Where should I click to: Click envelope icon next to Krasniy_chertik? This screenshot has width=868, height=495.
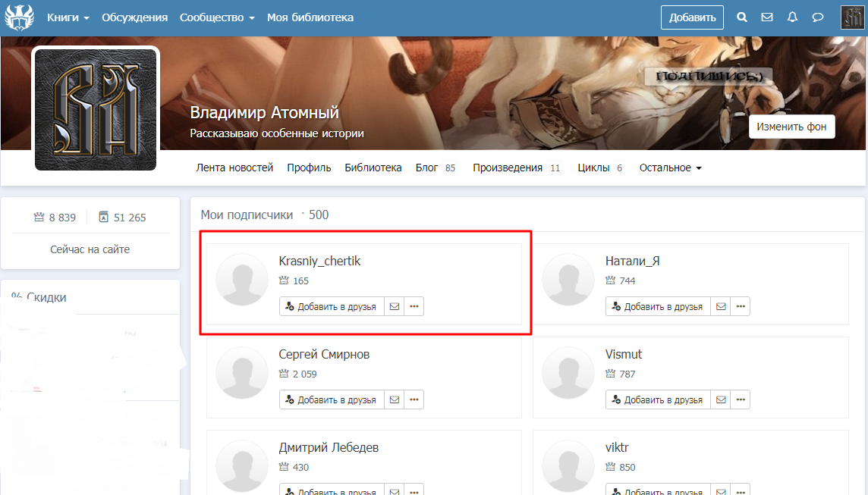(394, 306)
